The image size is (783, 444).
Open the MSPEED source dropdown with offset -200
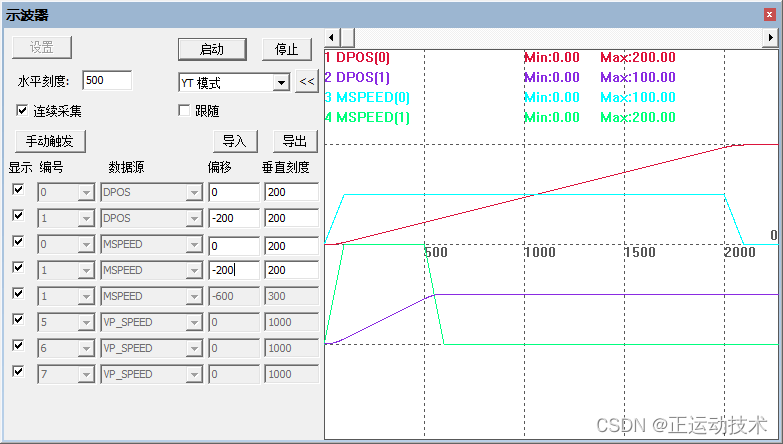tap(193, 270)
